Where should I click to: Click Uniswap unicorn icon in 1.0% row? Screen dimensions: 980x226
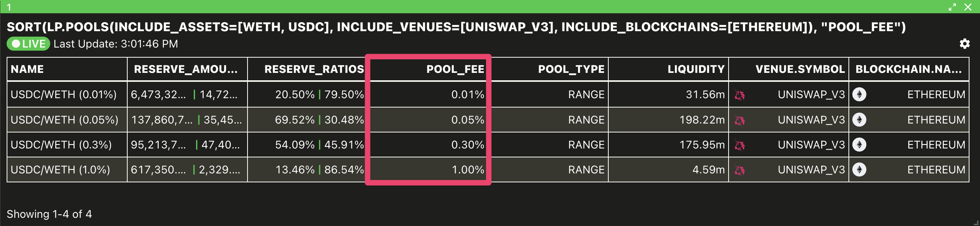coord(739,170)
